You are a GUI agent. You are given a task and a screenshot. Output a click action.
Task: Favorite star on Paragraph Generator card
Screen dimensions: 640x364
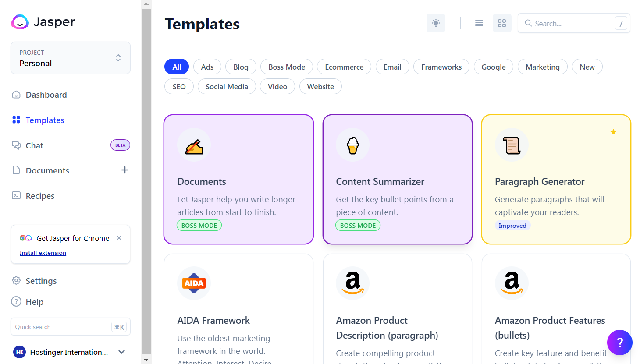[613, 132]
